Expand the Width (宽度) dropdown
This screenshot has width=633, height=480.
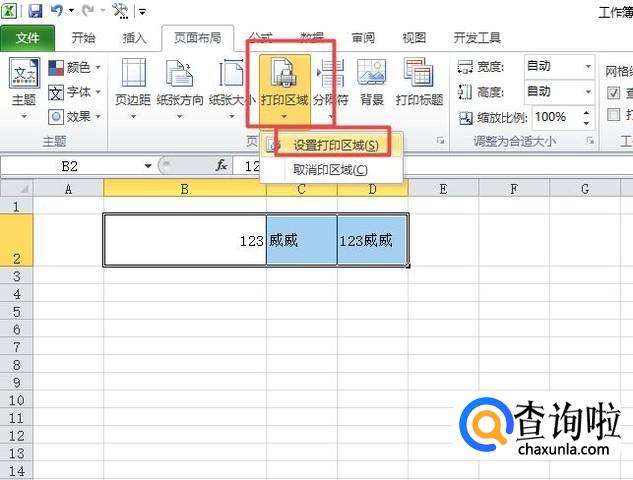(x=586, y=67)
